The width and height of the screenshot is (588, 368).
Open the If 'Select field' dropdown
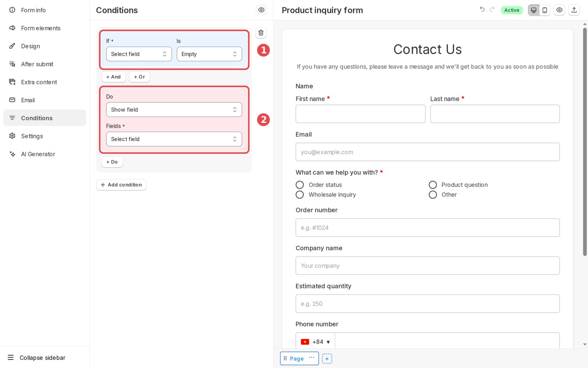point(139,54)
